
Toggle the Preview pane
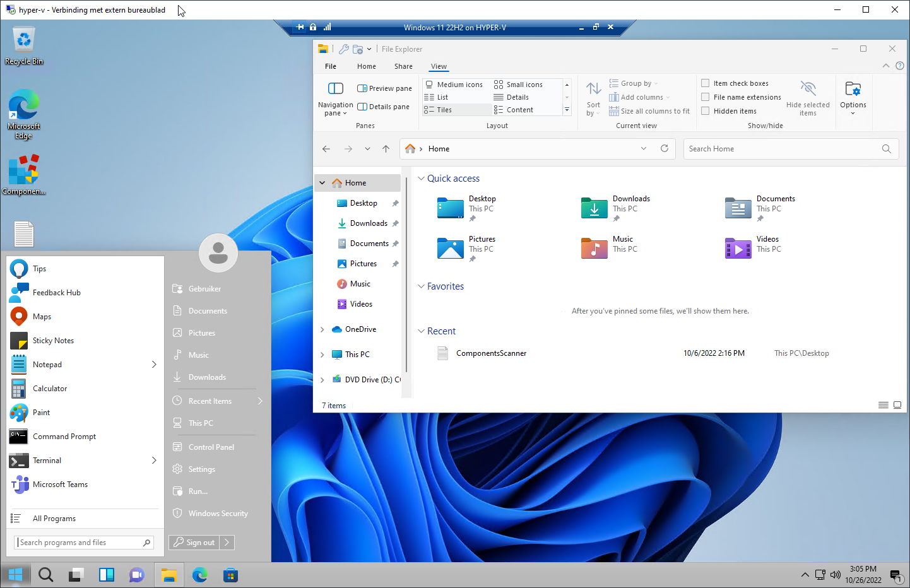pos(384,88)
